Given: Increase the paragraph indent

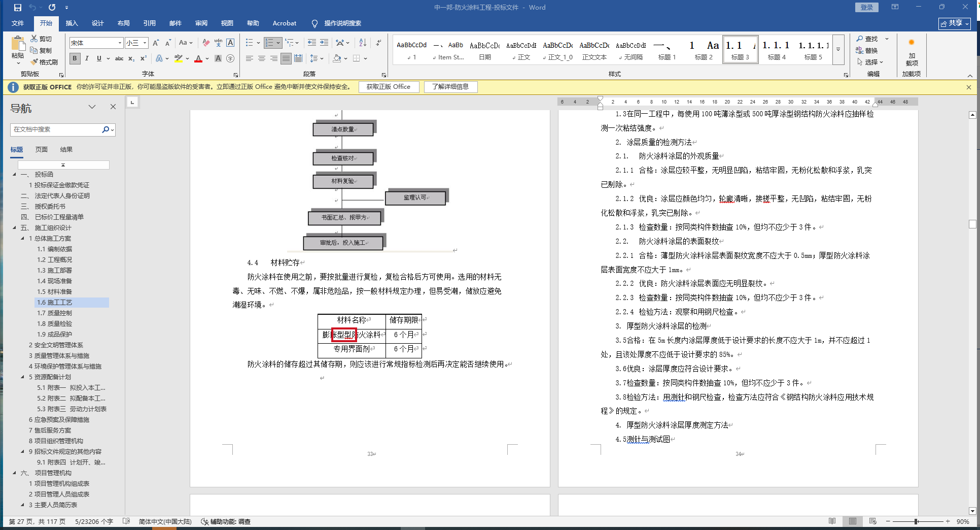Looking at the screenshot, I should [x=324, y=43].
